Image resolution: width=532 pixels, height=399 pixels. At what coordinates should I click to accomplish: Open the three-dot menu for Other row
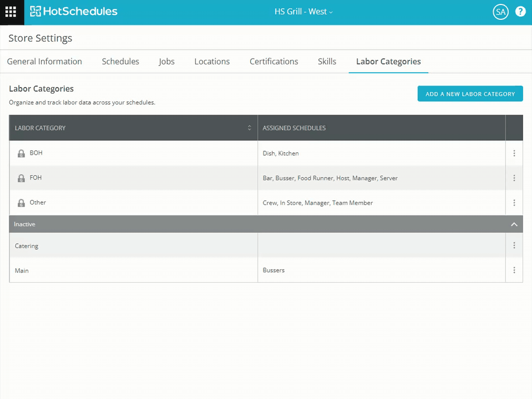click(x=514, y=203)
